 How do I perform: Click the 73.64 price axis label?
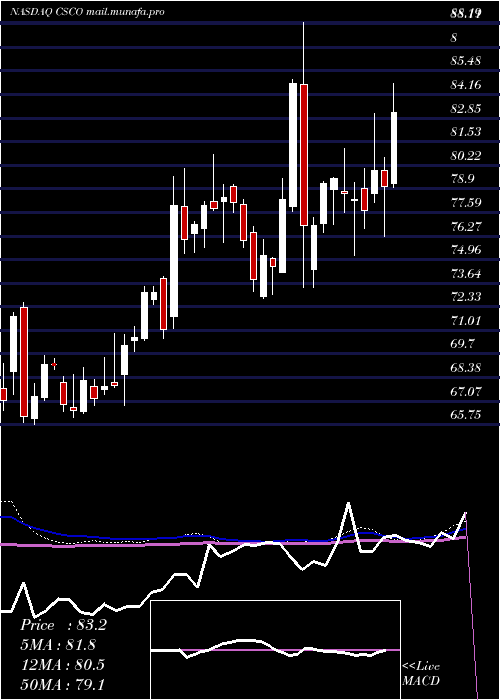point(466,274)
